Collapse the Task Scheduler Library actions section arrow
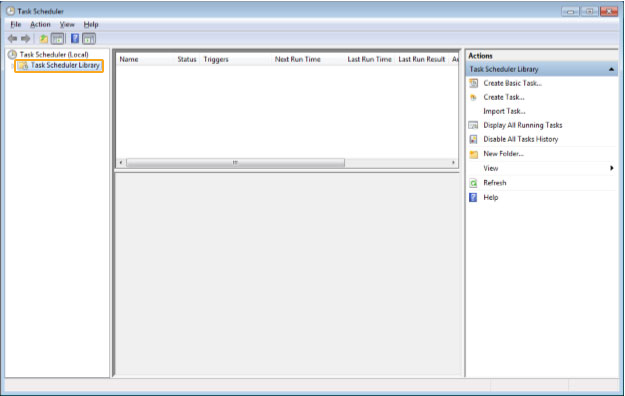 coord(611,69)
